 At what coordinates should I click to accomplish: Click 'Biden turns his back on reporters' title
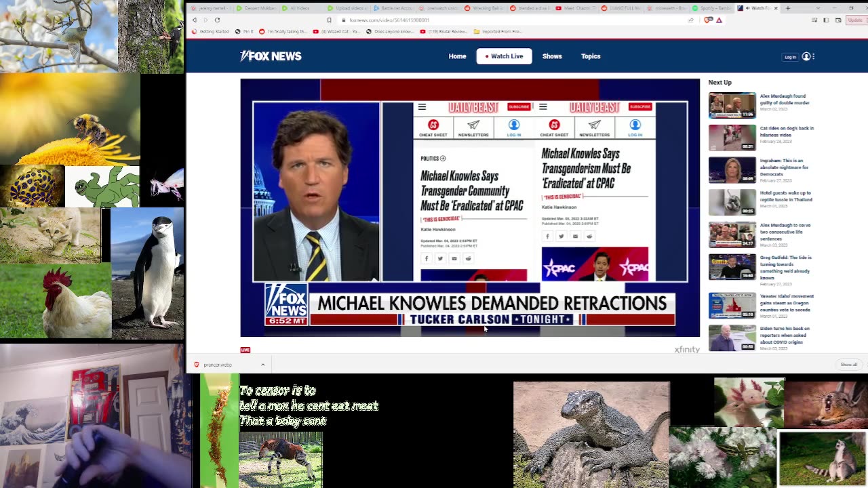(x=783, y=335)
